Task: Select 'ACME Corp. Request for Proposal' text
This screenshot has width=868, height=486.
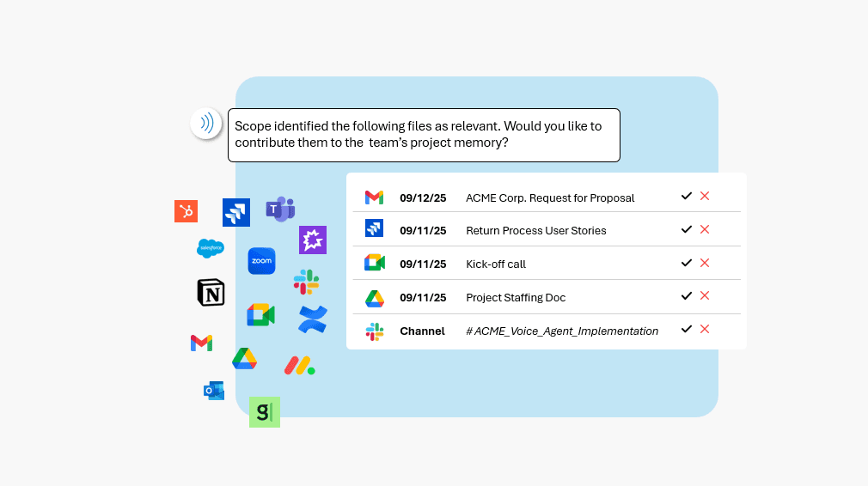Action: point(550,198)
